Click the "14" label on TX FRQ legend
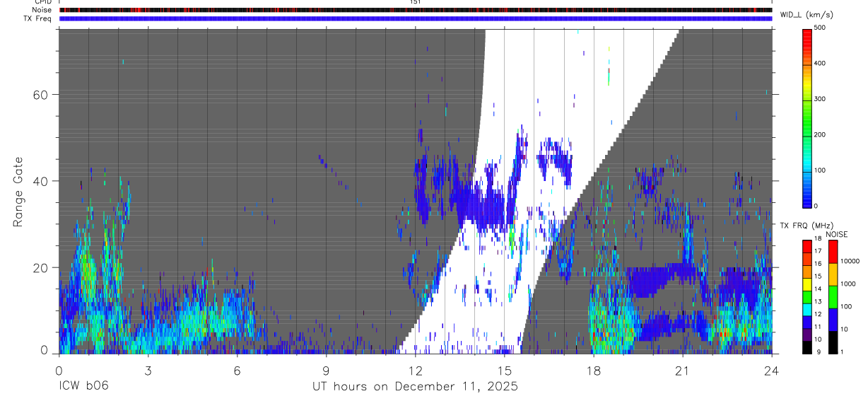Screen dimensions: 868x401 [x=818, y=289]
